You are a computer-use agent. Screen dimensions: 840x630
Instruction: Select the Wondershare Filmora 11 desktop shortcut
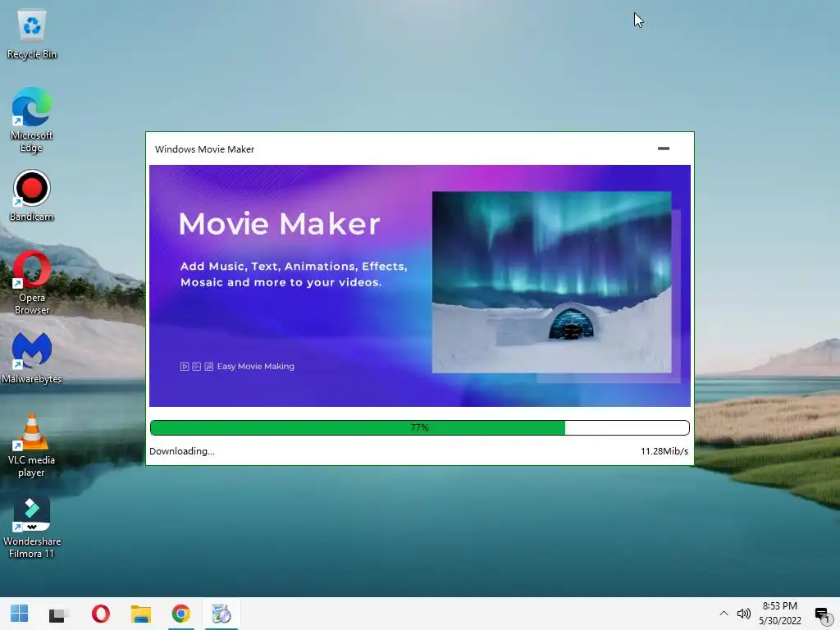(32, 527)
